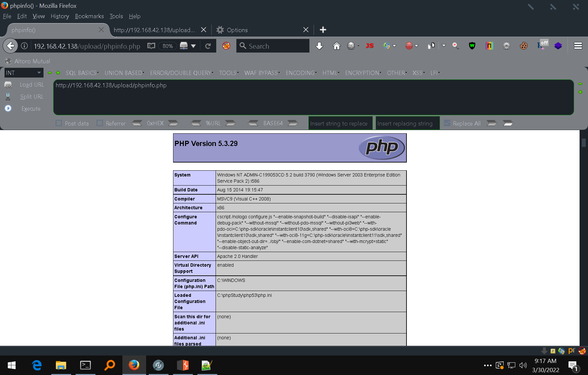Open the Bookmarks menu
This screenshot has height=375, width=588.
pyautogui.click(x=89, y=16)
